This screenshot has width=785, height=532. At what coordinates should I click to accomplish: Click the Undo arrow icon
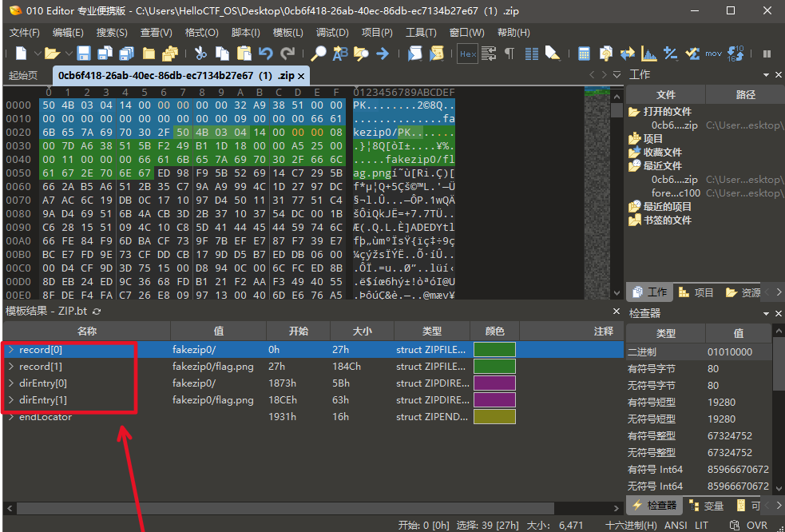pyautogui.click(x=266, y=54)
